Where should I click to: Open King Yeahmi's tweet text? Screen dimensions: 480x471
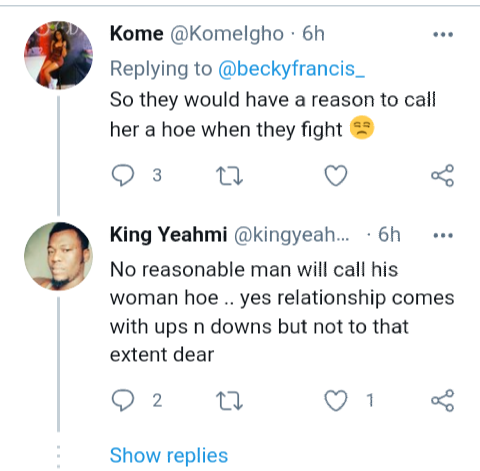pyautogui.click(x=282, y=312)
